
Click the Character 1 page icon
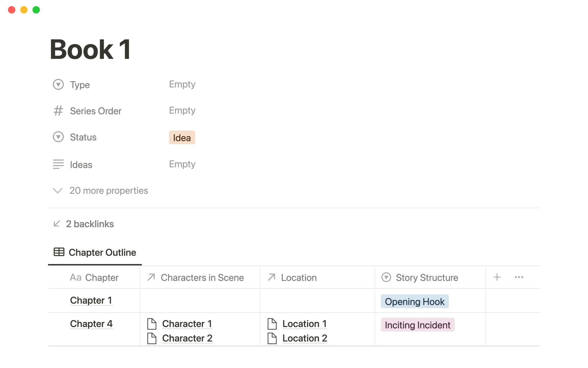click(152, 324)
